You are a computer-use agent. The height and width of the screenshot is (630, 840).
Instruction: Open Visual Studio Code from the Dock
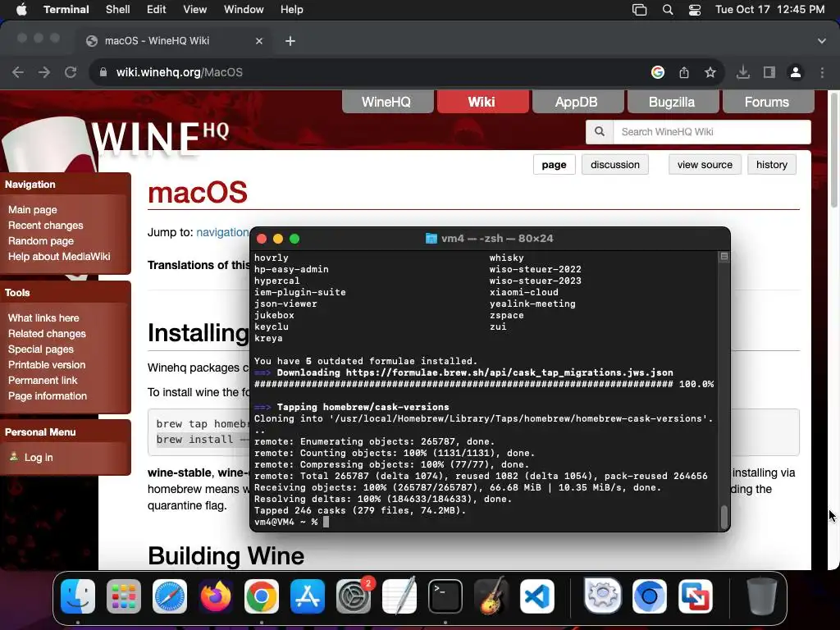[x=537, y=596]
